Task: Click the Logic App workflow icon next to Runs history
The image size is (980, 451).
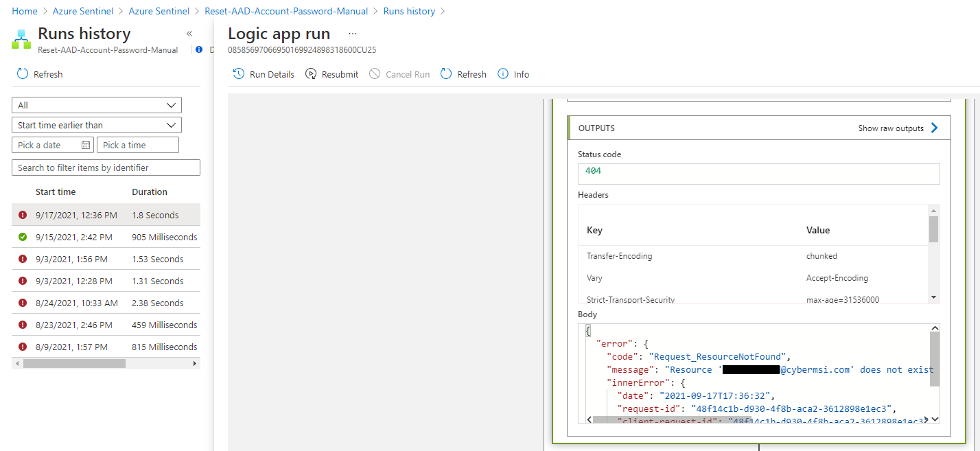Action: [21, 38]
